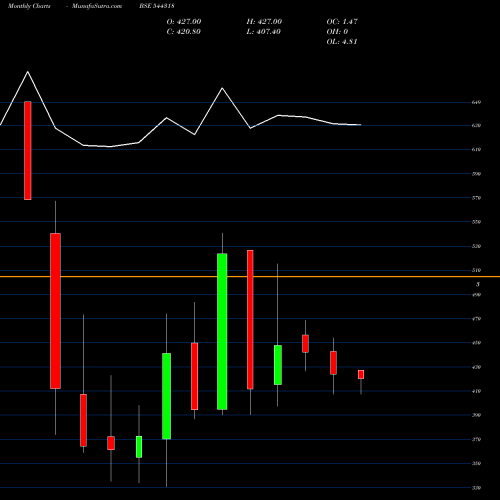Click the 390 price axis label
This screenshot has height=500, width=500.
coord(476,415)
